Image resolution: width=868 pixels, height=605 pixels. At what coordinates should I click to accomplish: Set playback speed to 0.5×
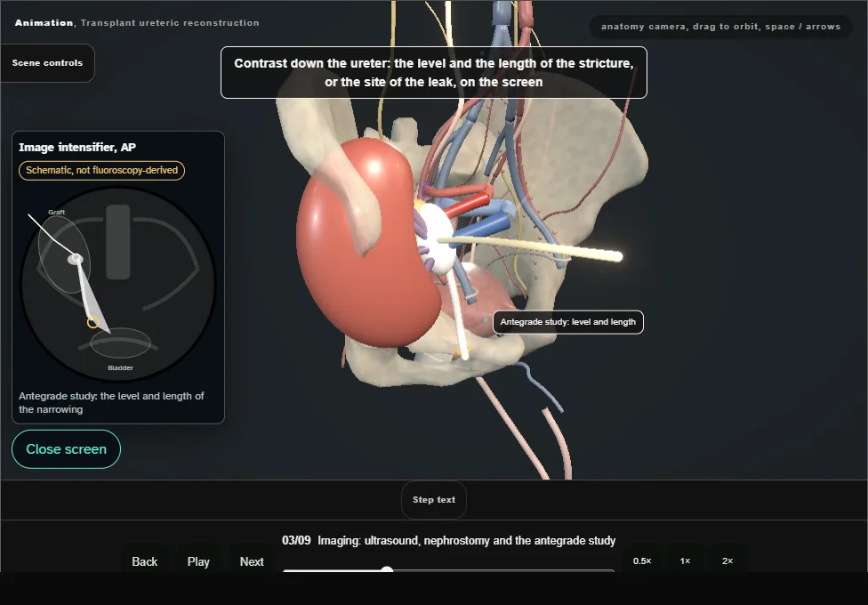[x=642, y=561]
